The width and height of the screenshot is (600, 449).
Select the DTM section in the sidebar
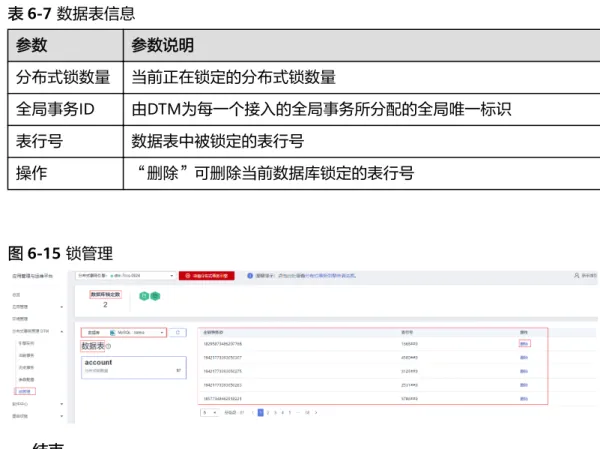tap(31, 331)
